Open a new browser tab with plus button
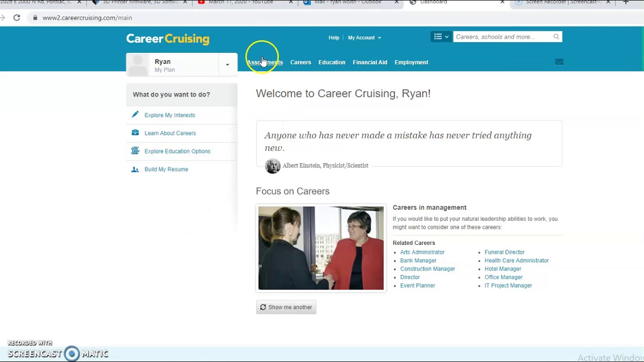This screenshot has height=362, width=644. (626, 2)
